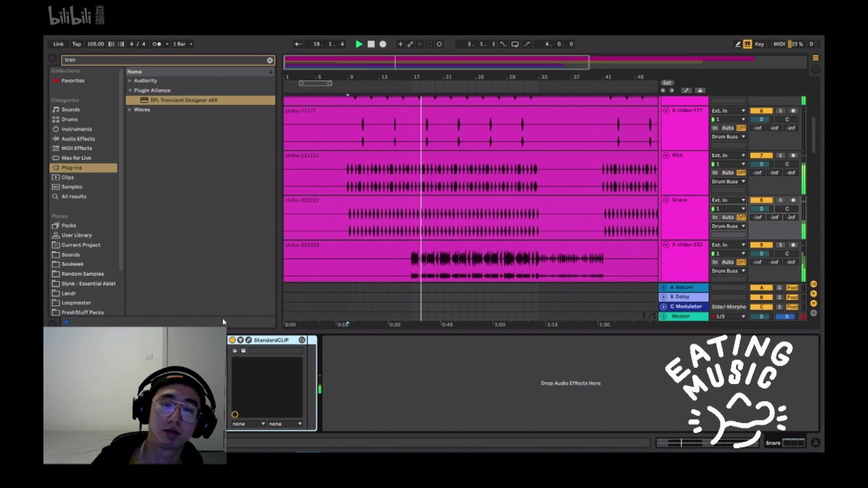
Task: Click the Plug-ins category in sidebar
Action: coord(71,168)
